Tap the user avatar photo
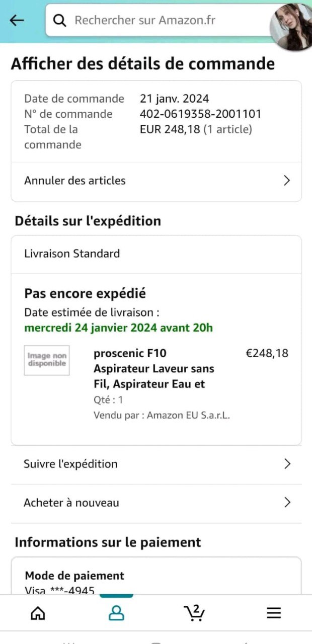The image size is (312, 644). click(x=292, y=26)
